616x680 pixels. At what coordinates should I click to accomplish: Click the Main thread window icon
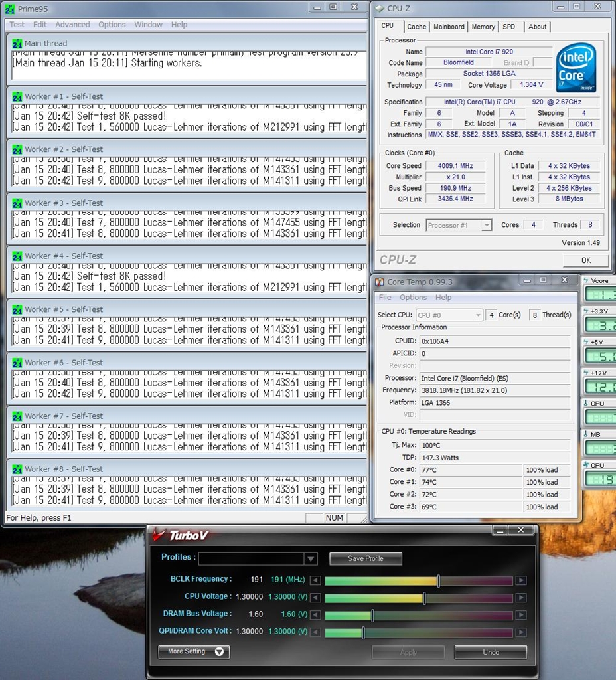click(x=17, y=43)
